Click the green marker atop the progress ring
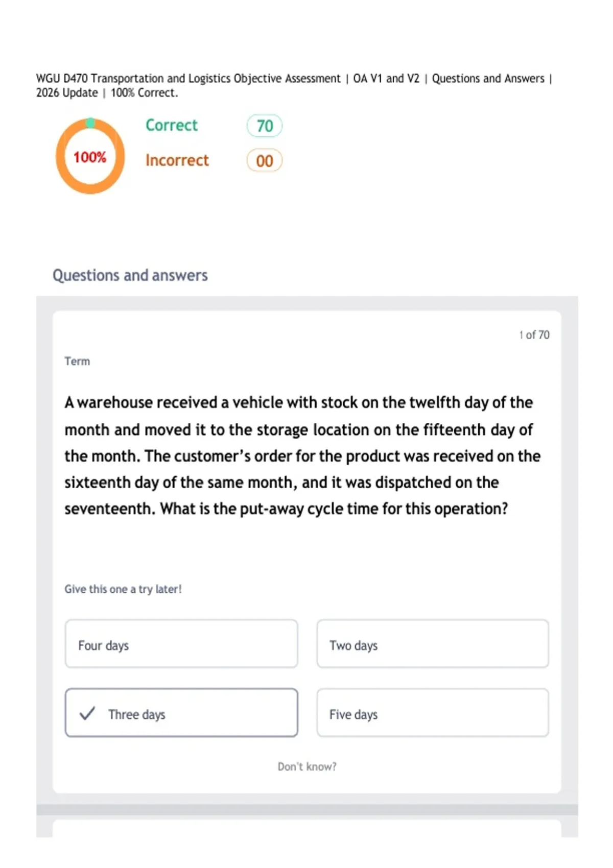This screenshot has height=868, width=613. [90, 123]
